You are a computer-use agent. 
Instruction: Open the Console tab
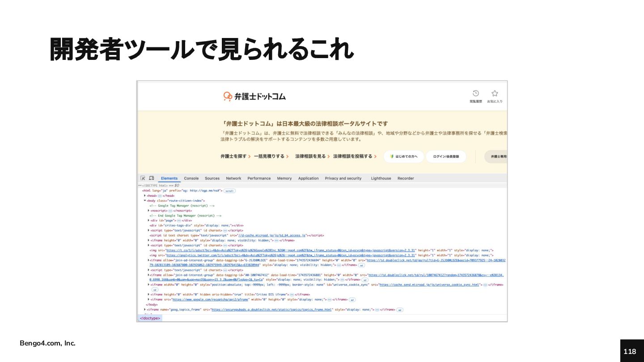(x=191, y=178)
